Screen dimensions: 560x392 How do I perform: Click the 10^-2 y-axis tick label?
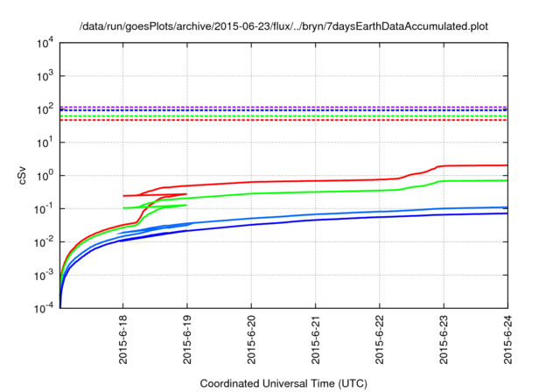45,242
